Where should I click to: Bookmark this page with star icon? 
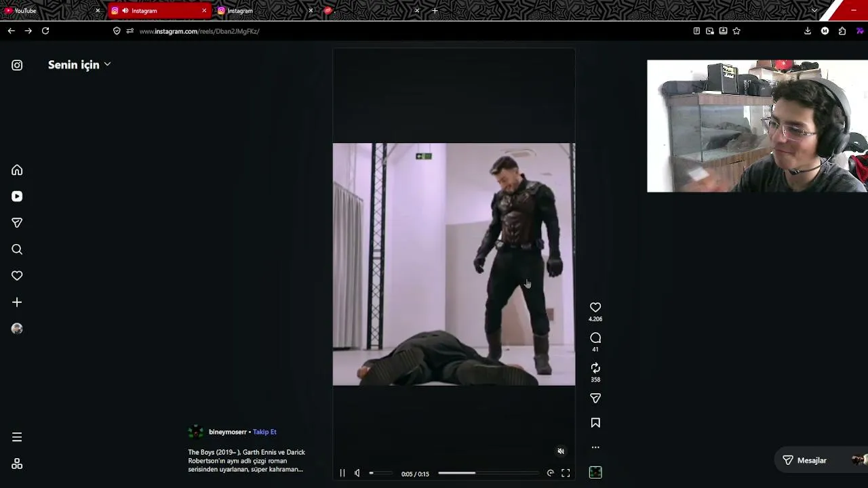736,31
